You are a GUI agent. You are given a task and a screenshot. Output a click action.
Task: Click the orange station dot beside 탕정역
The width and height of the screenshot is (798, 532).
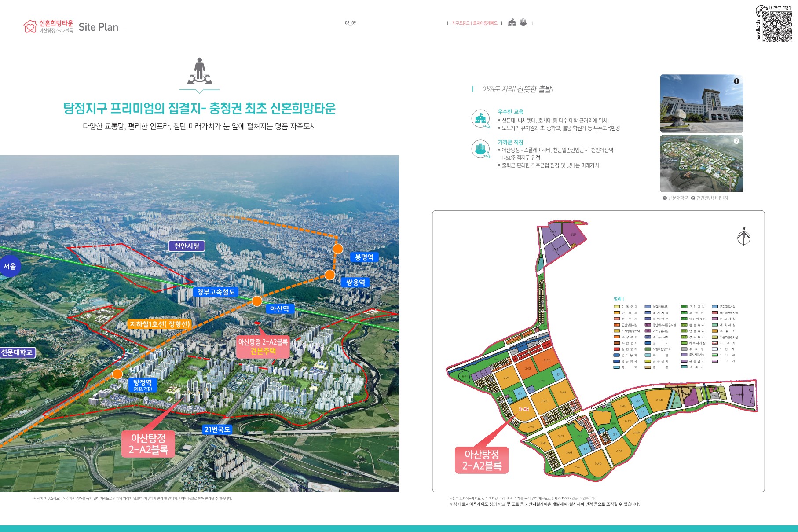pos(117,374)
